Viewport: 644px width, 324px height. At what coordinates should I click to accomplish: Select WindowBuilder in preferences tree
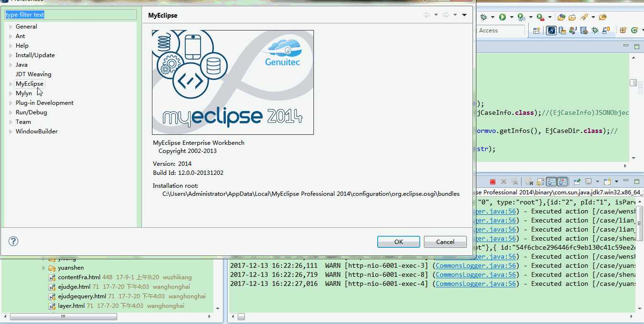(x=37, y=132)
